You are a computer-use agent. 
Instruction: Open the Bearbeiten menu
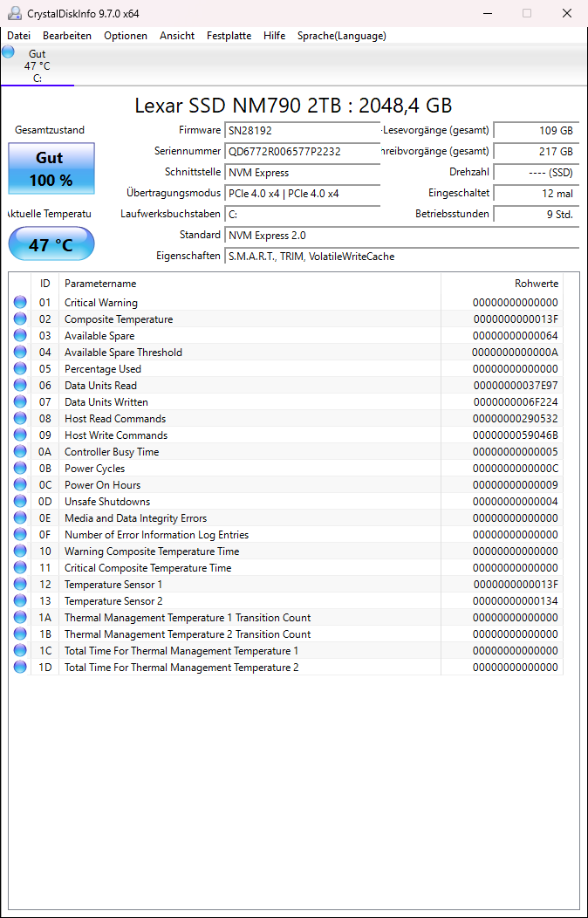[x=67, y=36]
